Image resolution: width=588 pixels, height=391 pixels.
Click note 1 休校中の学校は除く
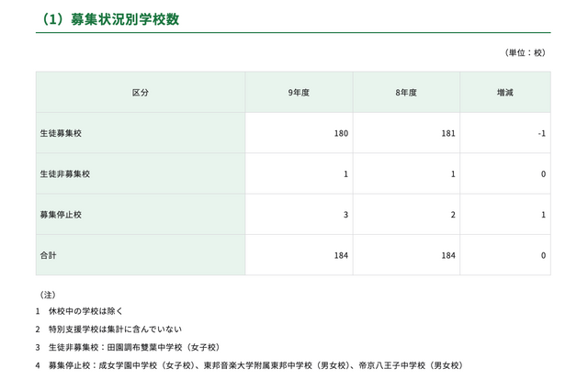(x=79, y=311)
